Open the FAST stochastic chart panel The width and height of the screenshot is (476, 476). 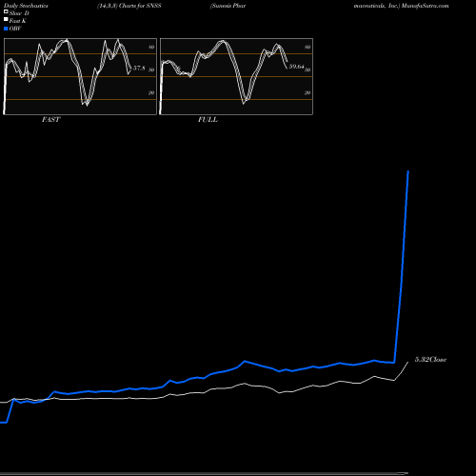(80, 76)
